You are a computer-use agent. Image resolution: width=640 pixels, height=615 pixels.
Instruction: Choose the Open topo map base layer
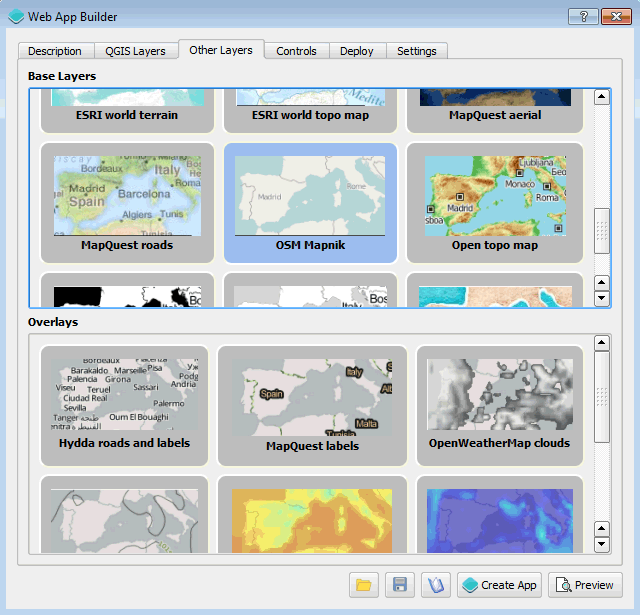point(495,203)
